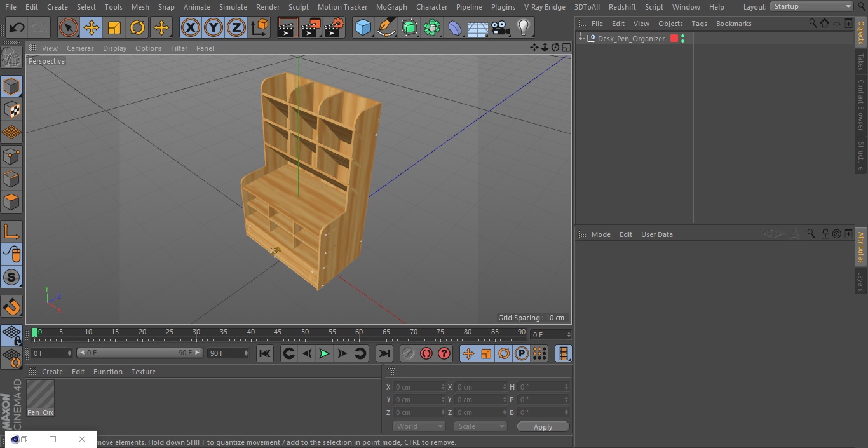This screenshot has width=868, height=448.
Task: Toggle the Solo S button
Action: click(x=11, y=277)
